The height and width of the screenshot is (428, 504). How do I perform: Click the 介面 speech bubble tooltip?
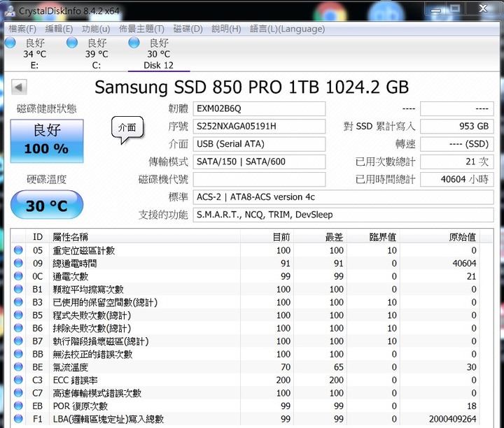(127, 129)
